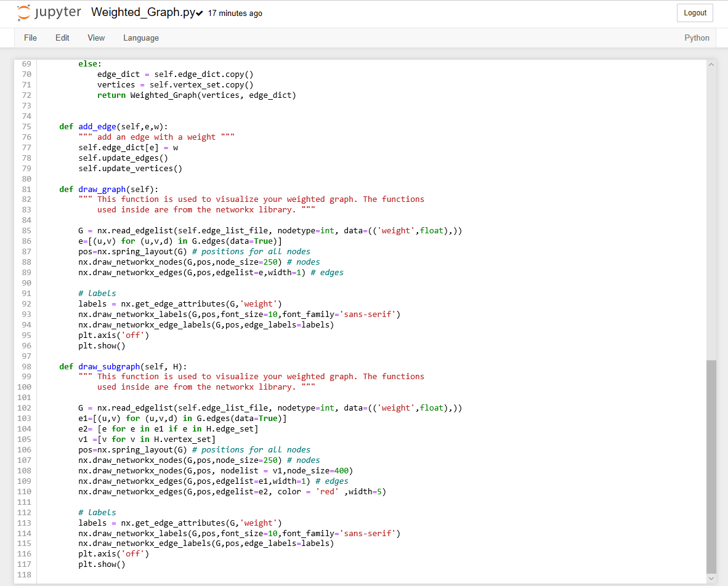Click the draw_networkx_edge_labels line at line 94
Viewport: 728px width, 586px height.
pyautogui.click(x=206, y=325)
